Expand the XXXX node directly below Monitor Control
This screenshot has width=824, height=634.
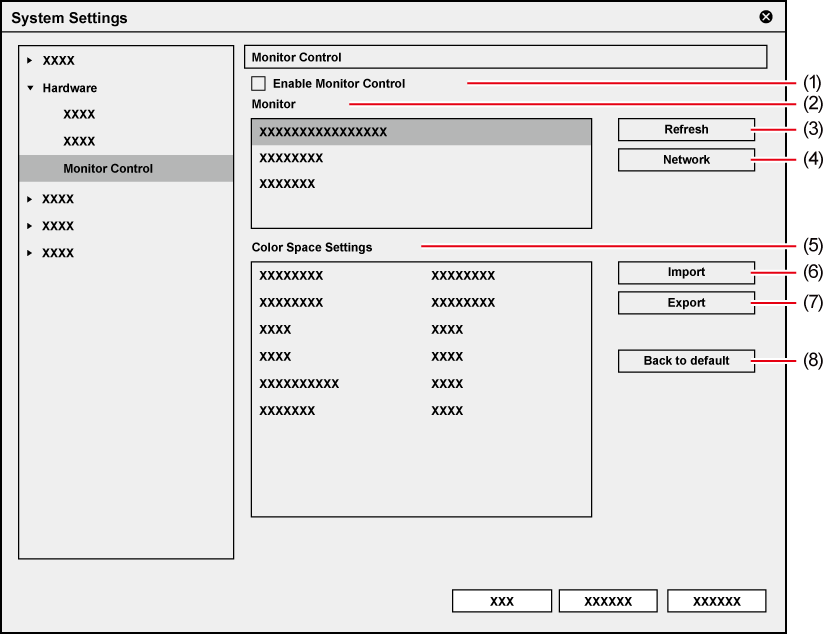pyautogui.click(x=30, y=199)
